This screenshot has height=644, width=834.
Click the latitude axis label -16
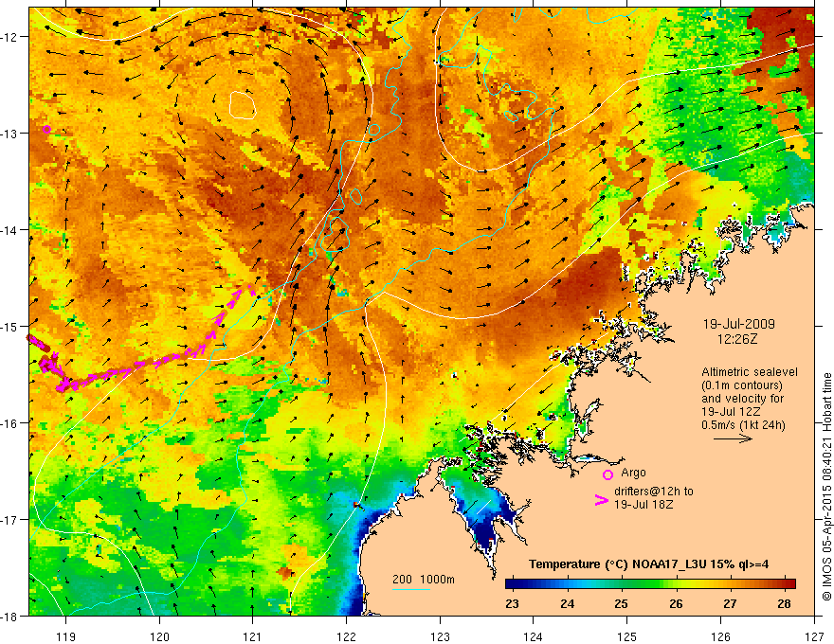pos(10,423)
